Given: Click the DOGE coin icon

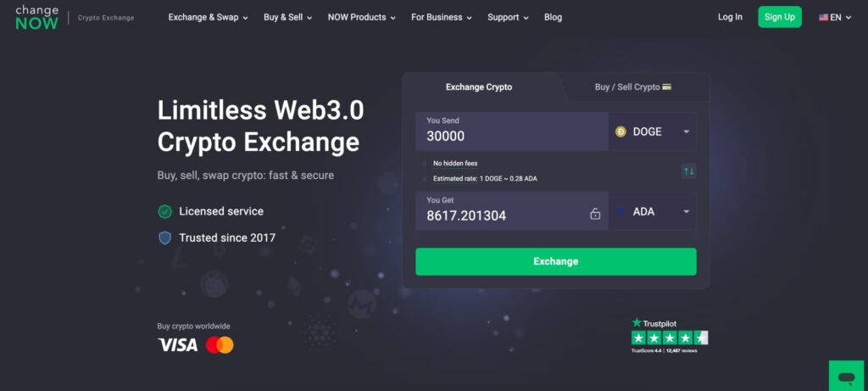Looking at the screenshot, I should 620,131.
